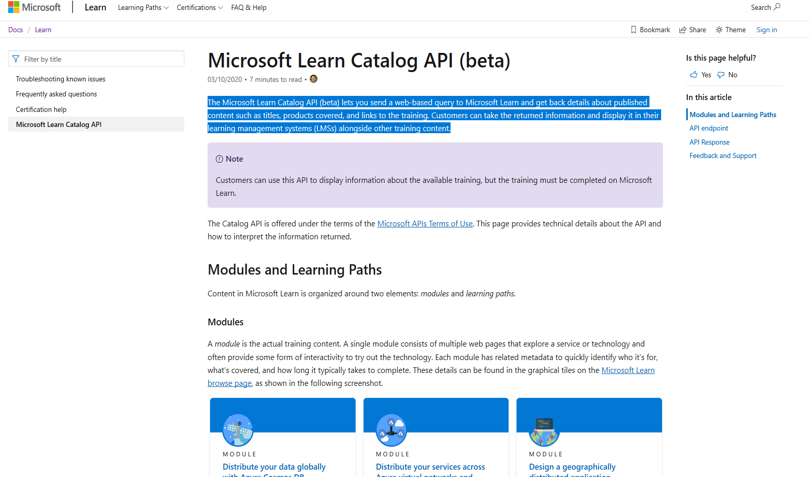Screen dimensions: 810x477
Task: Click the thumbs-down No icon
Action: tap(721, 74)
